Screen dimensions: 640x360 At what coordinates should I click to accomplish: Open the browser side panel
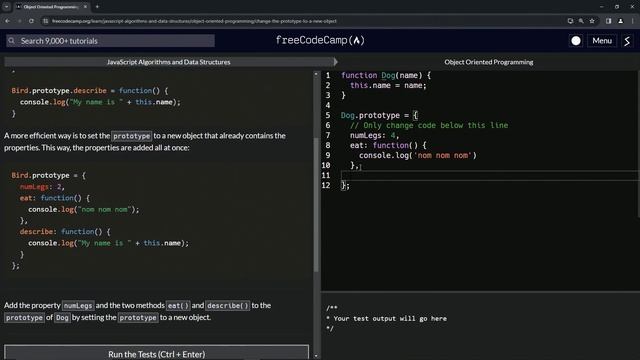[x=609, y=21]
